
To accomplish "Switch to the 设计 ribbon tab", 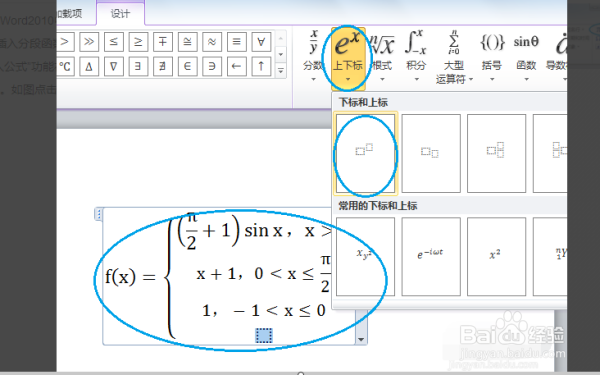I will click(x=121, y=14).
